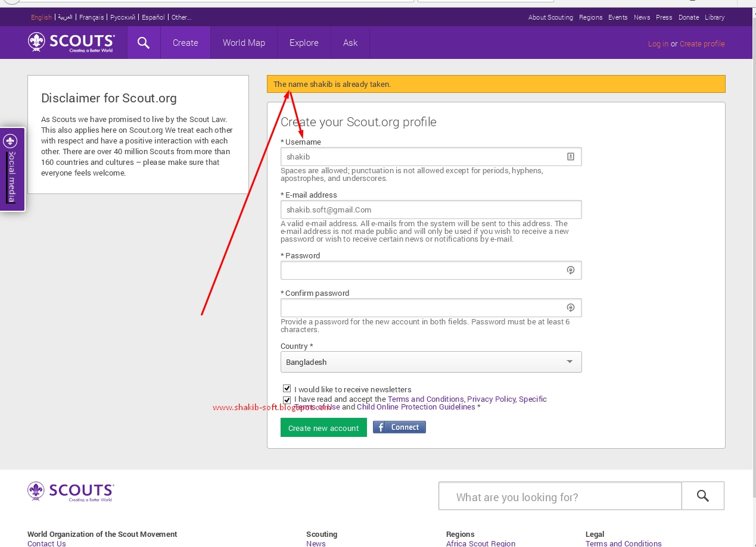Viewport: 756px width, 547px height.
Task: Switch language to English
Action: coord(41,17)
